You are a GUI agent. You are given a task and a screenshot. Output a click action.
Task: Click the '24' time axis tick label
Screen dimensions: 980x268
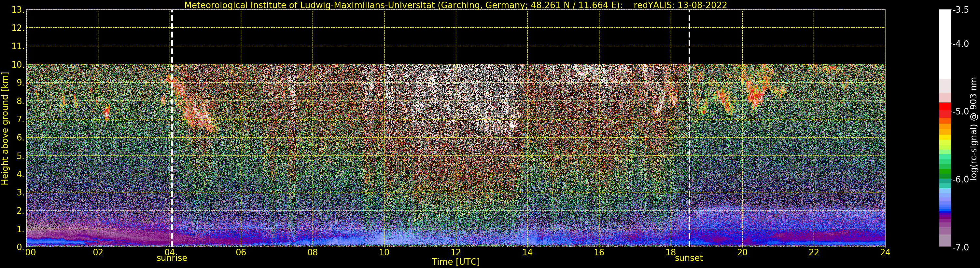(x=885, y=252)
